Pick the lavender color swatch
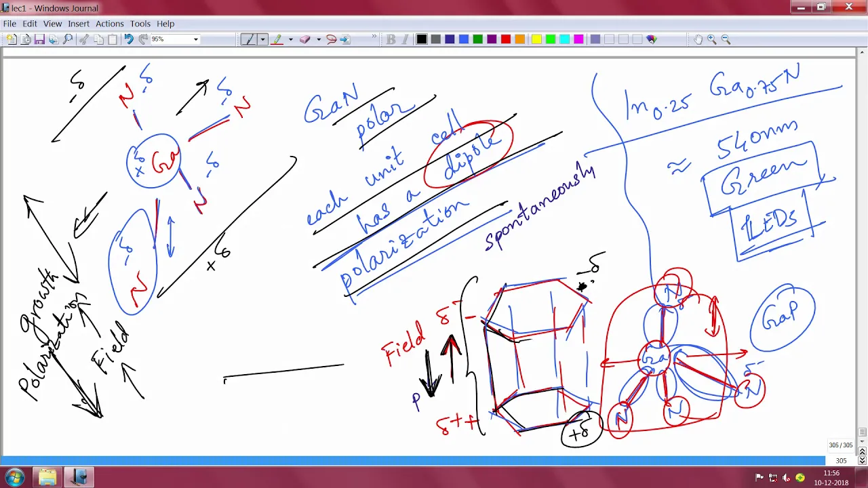Screen dimensions: 868x488 (x=595, y=39)
